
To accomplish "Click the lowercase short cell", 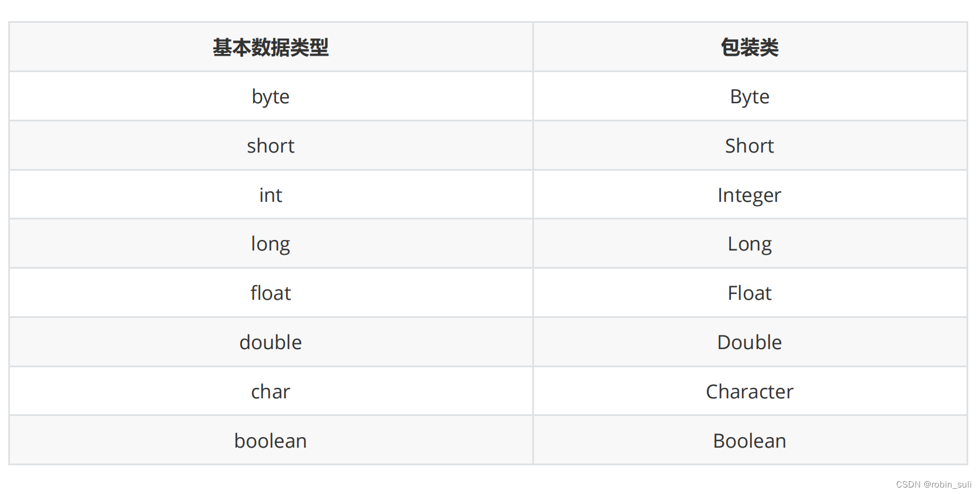I will click(271, 146).
